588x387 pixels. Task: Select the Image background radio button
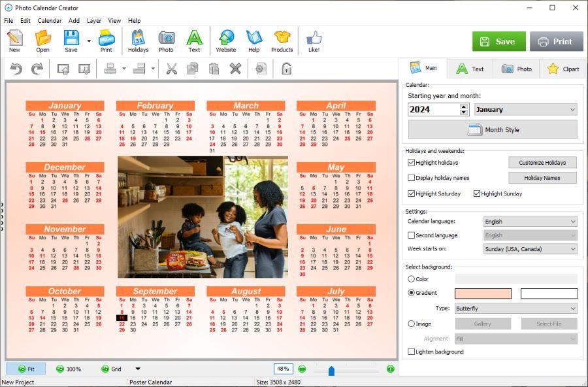tap(412, 324)
